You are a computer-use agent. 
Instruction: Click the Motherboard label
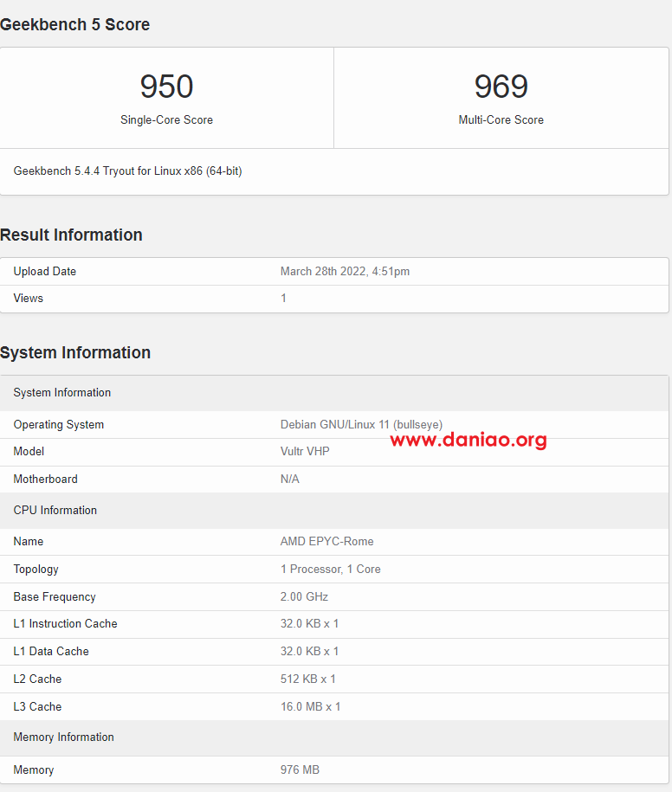[x=46, y=479]
